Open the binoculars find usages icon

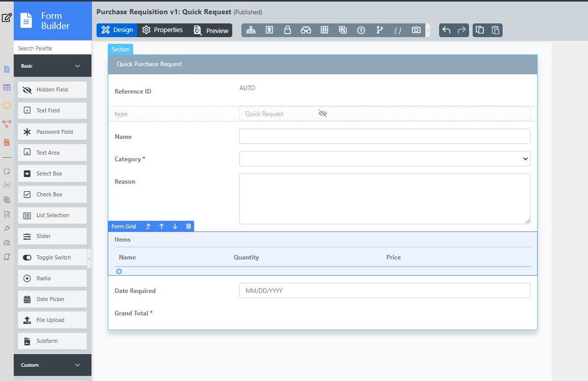point(306,31)
